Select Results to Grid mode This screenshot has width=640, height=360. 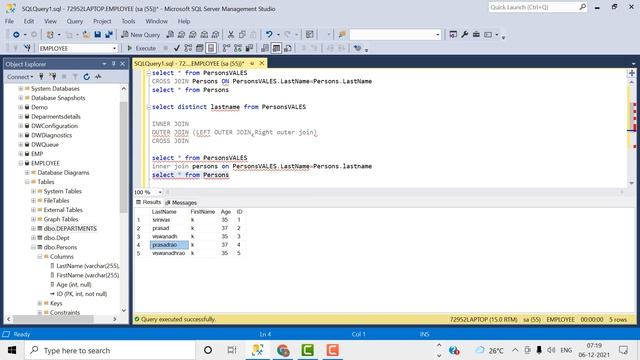pyautogui.click(x=276, y=48)
